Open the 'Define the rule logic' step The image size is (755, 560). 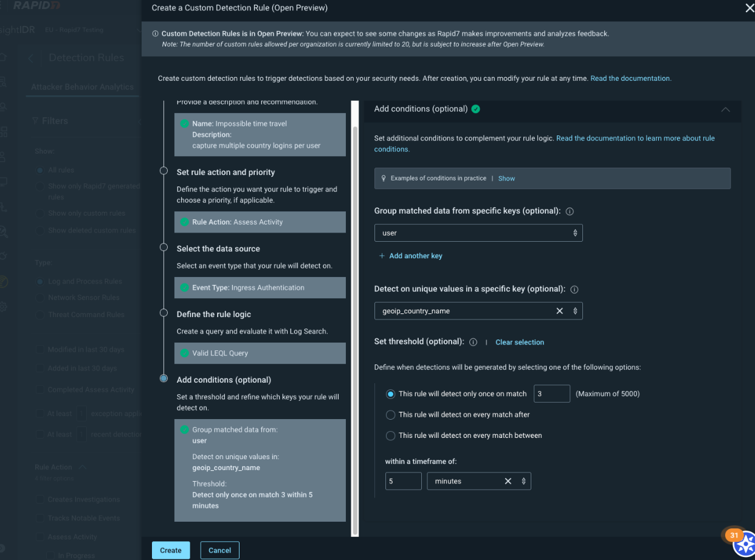[213, 315]
